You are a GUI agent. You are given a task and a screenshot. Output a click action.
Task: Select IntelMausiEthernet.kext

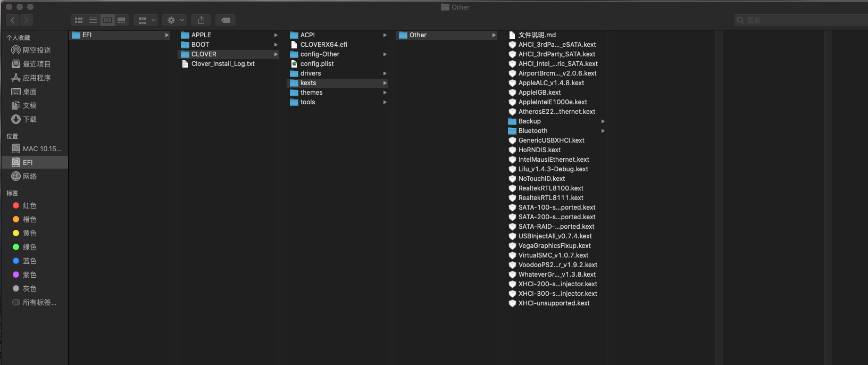tap(555, 160)
